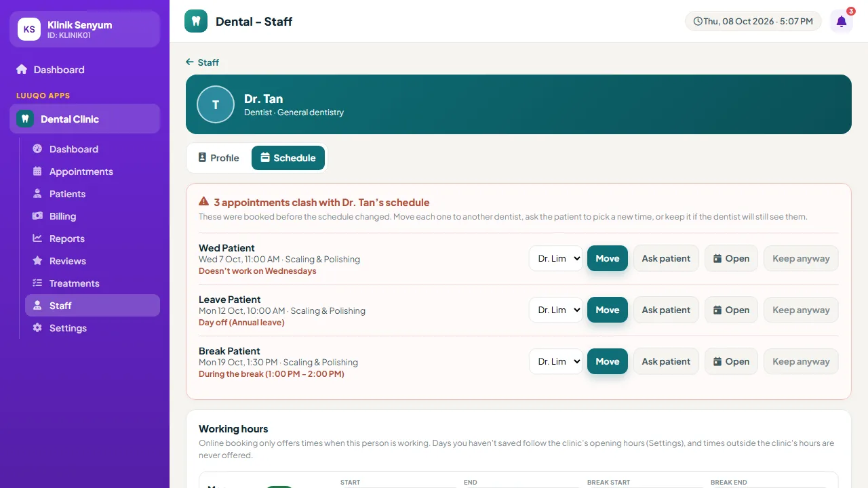Ask Wed Patient to pick a new time
Screen dimensions: 868x488
point(666,258)
